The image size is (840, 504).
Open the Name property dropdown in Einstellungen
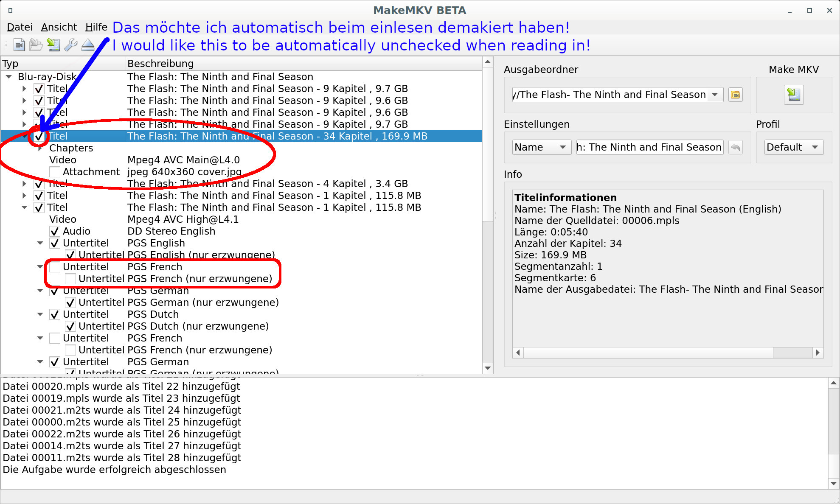(x=541, y=147)
